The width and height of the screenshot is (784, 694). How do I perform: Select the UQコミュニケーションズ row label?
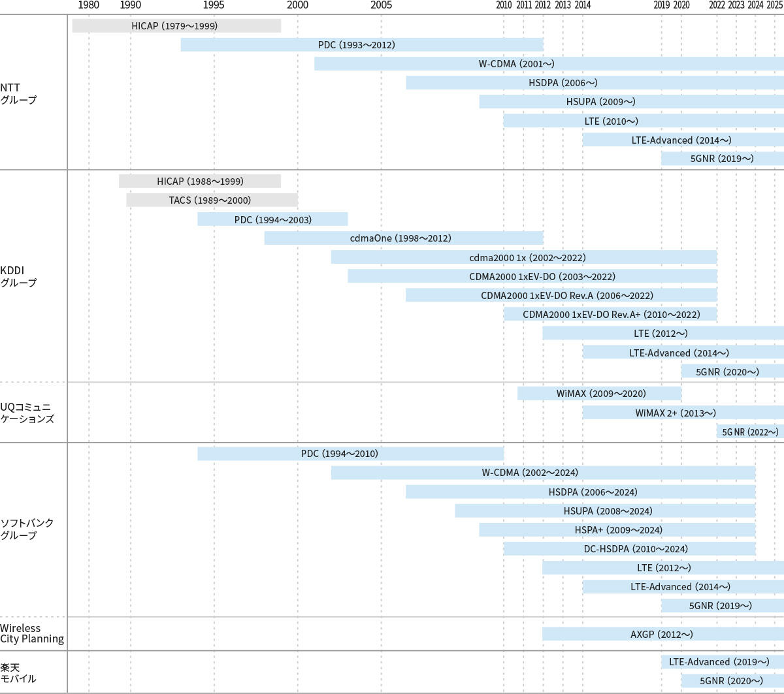pos(27,413)
